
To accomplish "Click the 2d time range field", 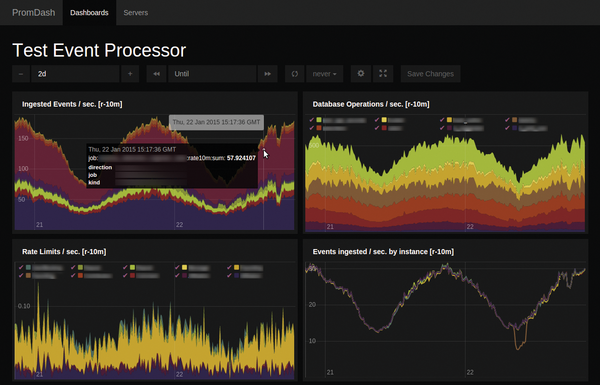I will pos(75,74).
